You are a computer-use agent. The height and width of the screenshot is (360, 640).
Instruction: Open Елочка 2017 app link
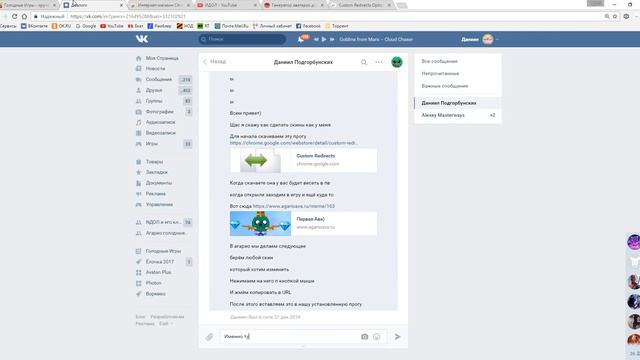click(159, 262)
